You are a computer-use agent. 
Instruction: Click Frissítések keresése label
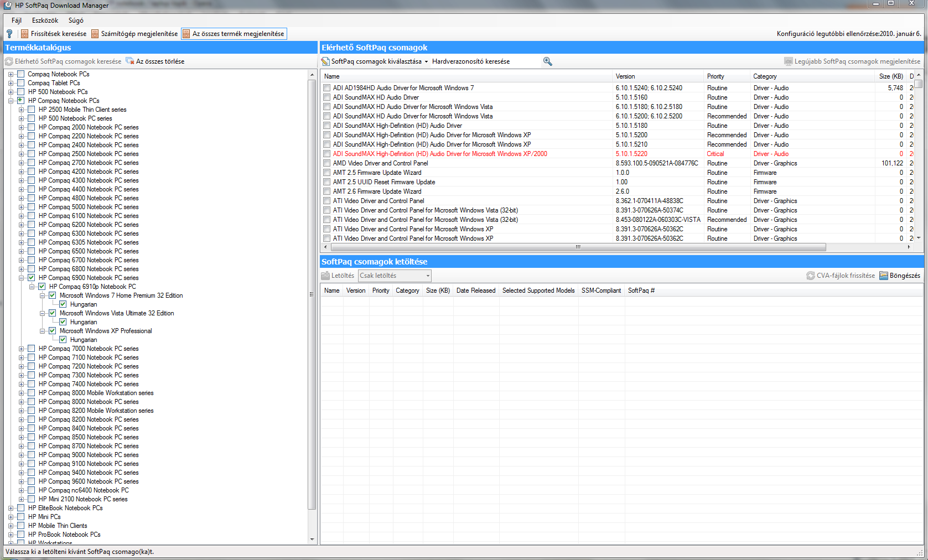[59, 34]
